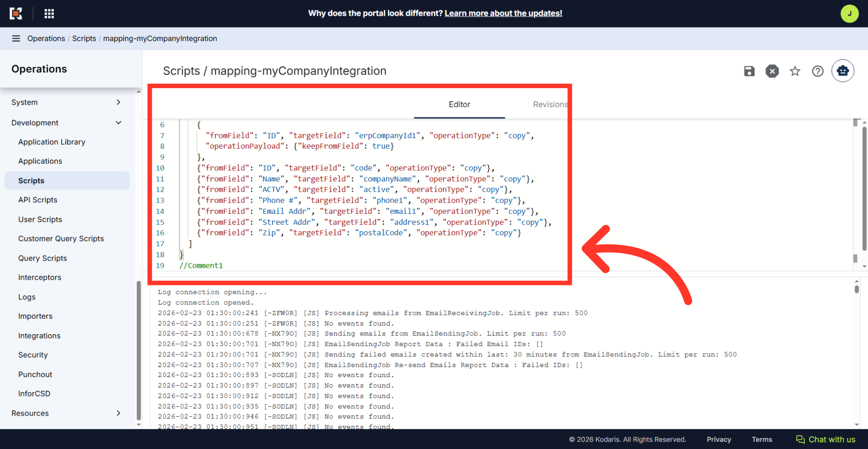Click 'Log connection opened.' log line
Viewport: 868px width, 449px height.
(x=206, y=302)
